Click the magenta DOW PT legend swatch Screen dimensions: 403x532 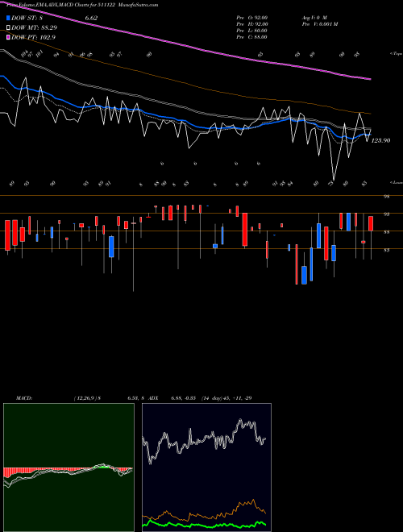coord(9,37)
